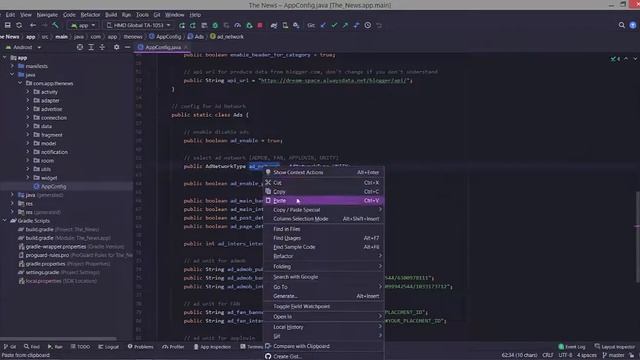The image size is (640, 360).
Task: Open the Build menu in menu bar
Action: click(x=111, y=15)
